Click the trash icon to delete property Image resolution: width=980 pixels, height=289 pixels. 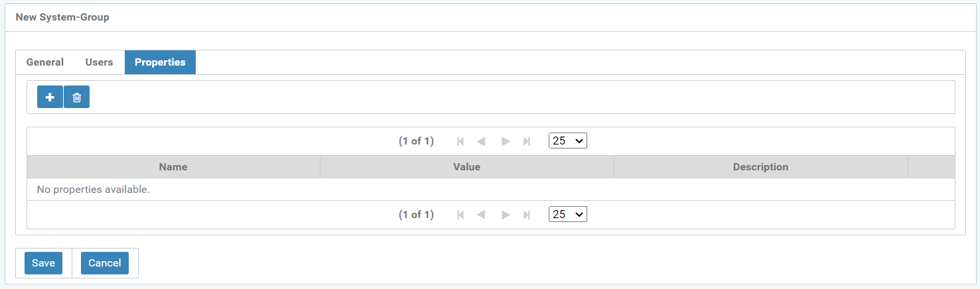[x=77, y=97]
